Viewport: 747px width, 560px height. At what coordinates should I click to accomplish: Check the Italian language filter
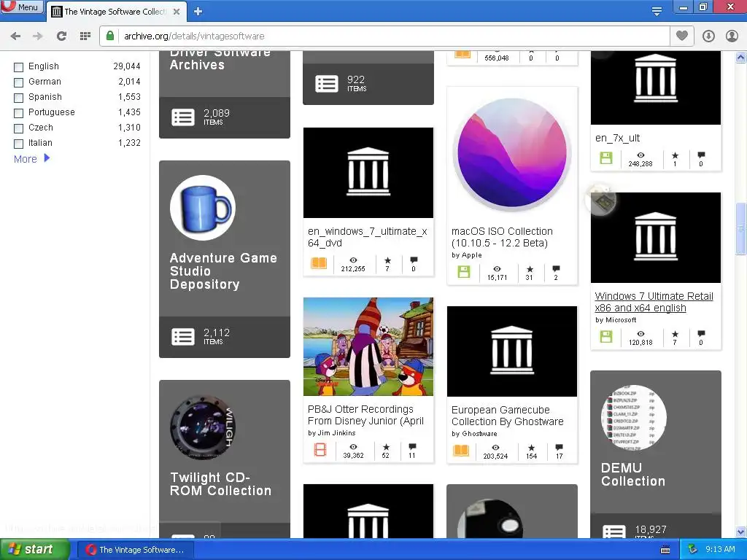pos(18,144)
